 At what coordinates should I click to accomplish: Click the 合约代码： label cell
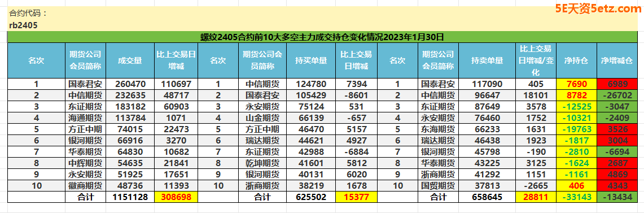(x=28, y=13)
